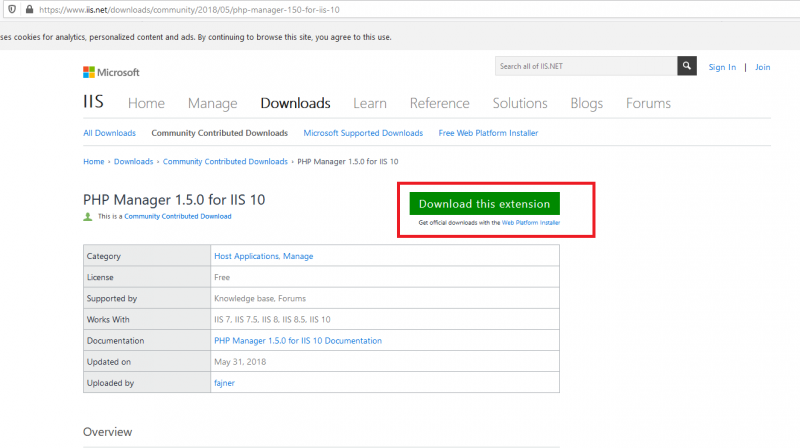Image resolution: width=800 pixels, height=448 pixels.
Task: Type in the Search all of IIS.NET field
Action: point(585,67)
